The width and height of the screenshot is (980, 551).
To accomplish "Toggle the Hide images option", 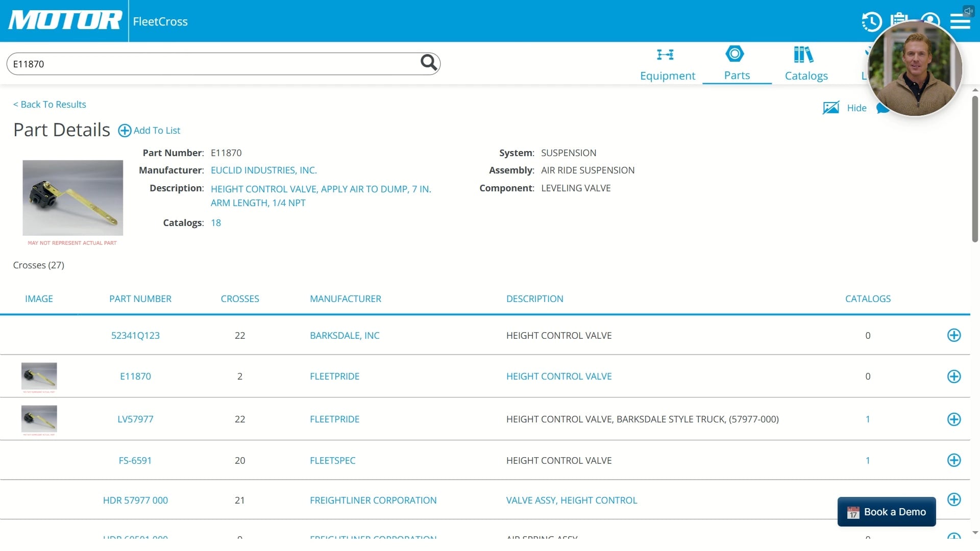I will pos(856,108).
